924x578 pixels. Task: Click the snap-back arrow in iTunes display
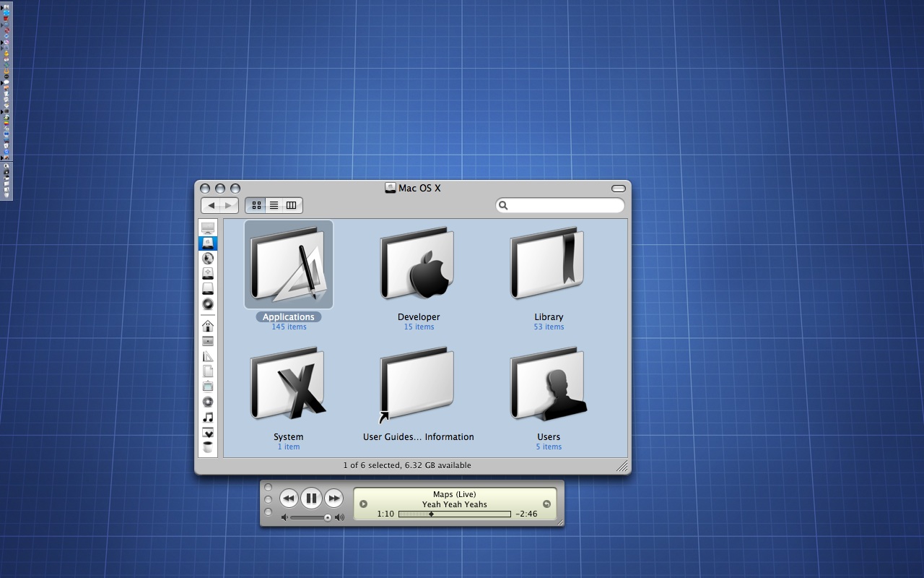pyautogui.click(x=546, y=504)
